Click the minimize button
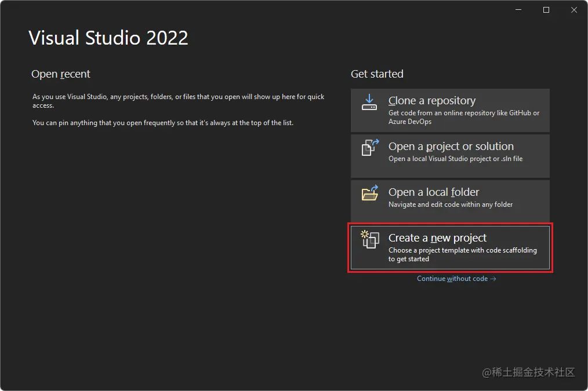 tap(518, 9)
